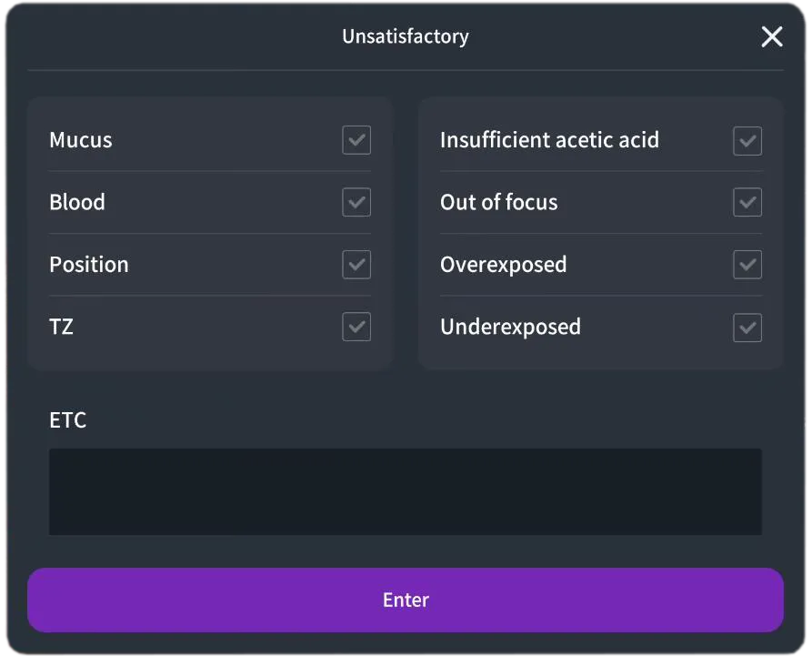Check the Blood checkbox
The image size is (812, 656).
pyautogui.click(x=355, y=202)
